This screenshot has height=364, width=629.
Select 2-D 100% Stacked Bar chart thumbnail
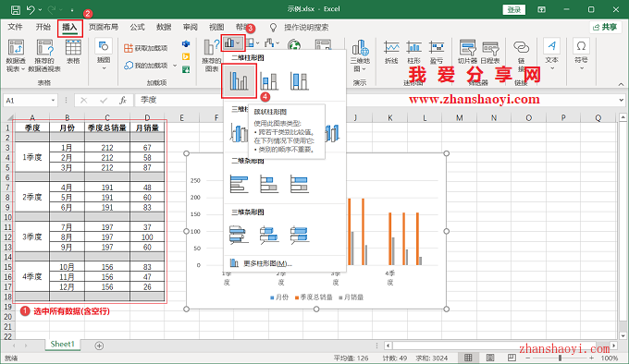tap(300, 184)
